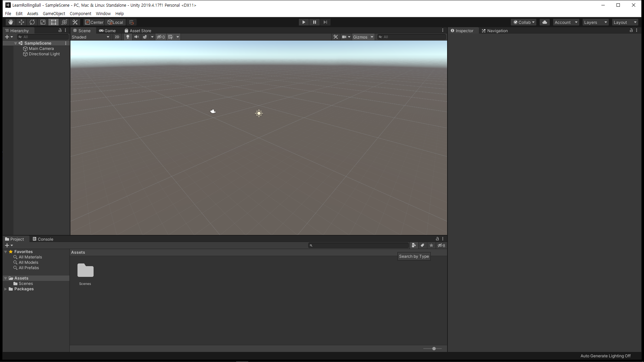Viewport: 644px width, 362px height.
Task: Select the Rotate tool
Action: point(32,22)
